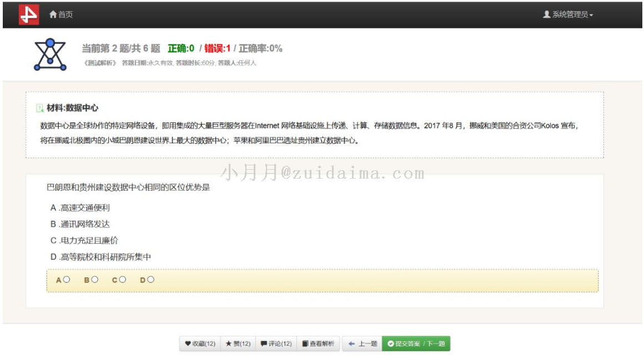Click answer text A.高速交通便利
The height and width of the screenshot is (359, 644).
(80, 208)
